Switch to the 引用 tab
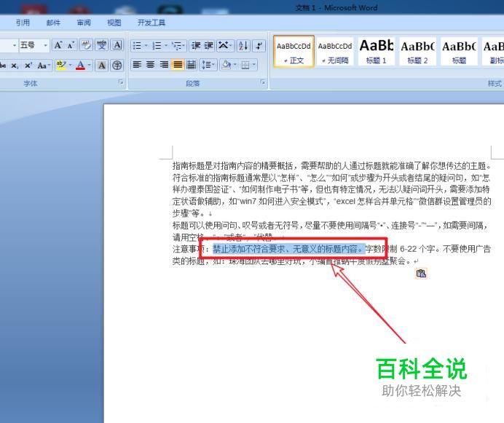This screenshot has width=504, height=423. pos(23,23)
